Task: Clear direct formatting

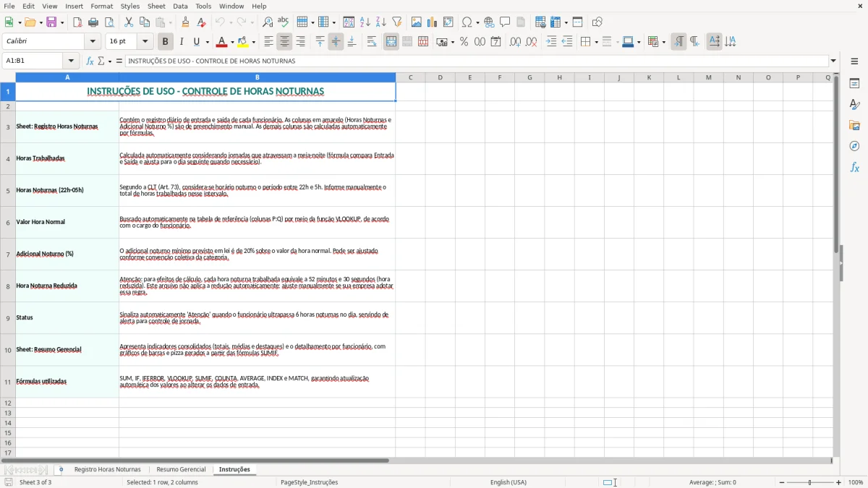Action: (201, 22)
